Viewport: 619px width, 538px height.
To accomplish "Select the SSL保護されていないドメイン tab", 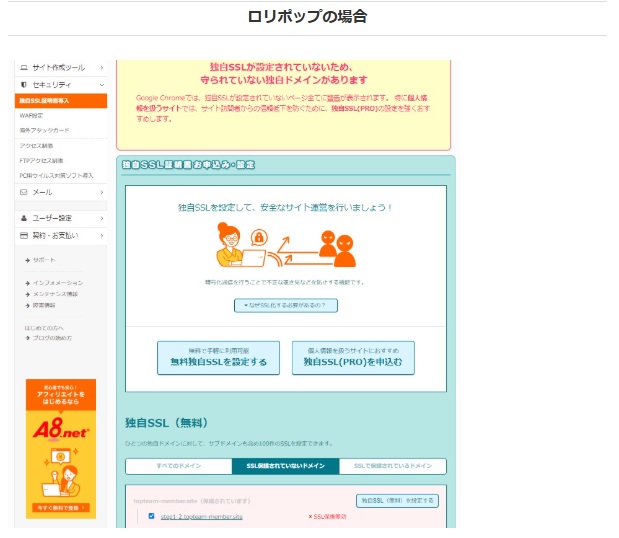I will point(285,466).
